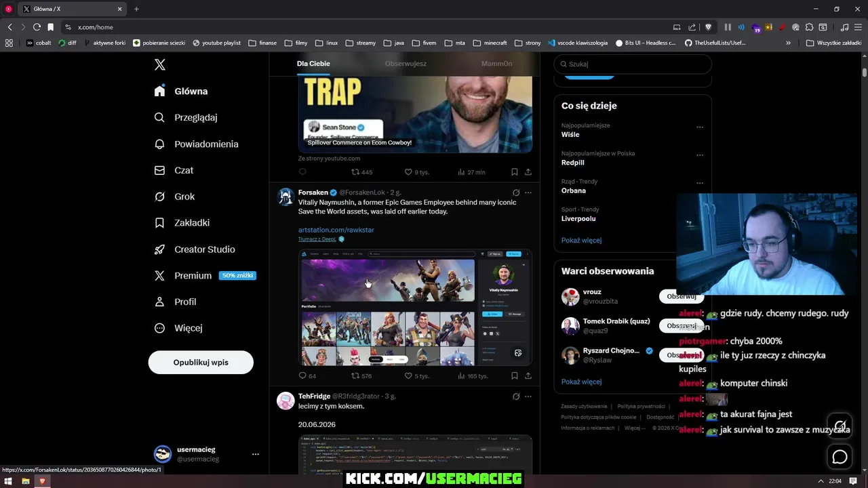Open vrouz profile suggestion
Viewport: 868px width, 488px height.
click(592, 292)
